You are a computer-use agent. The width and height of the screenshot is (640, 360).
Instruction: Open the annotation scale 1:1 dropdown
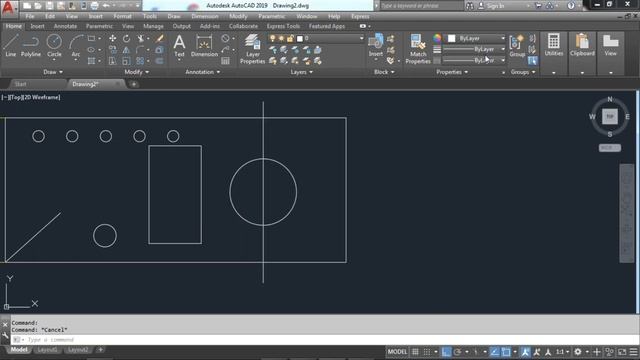tap(562, 352)
